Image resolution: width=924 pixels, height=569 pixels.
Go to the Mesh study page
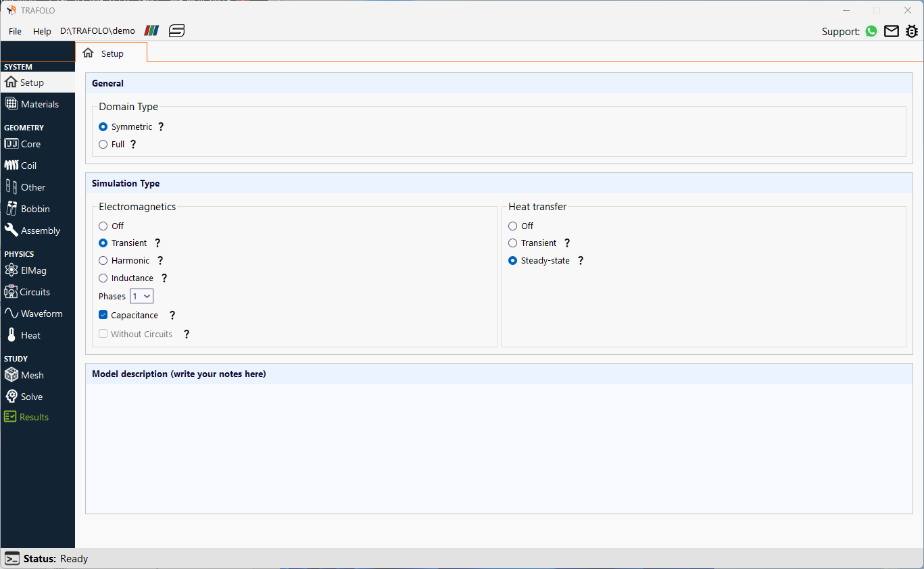[x=32, y=375]
